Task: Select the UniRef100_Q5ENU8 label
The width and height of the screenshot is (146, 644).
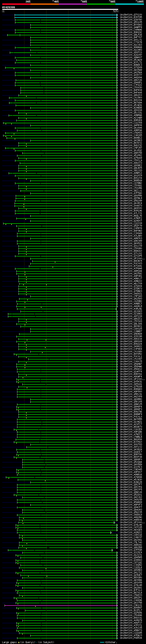Action: (x=131, y=334)
